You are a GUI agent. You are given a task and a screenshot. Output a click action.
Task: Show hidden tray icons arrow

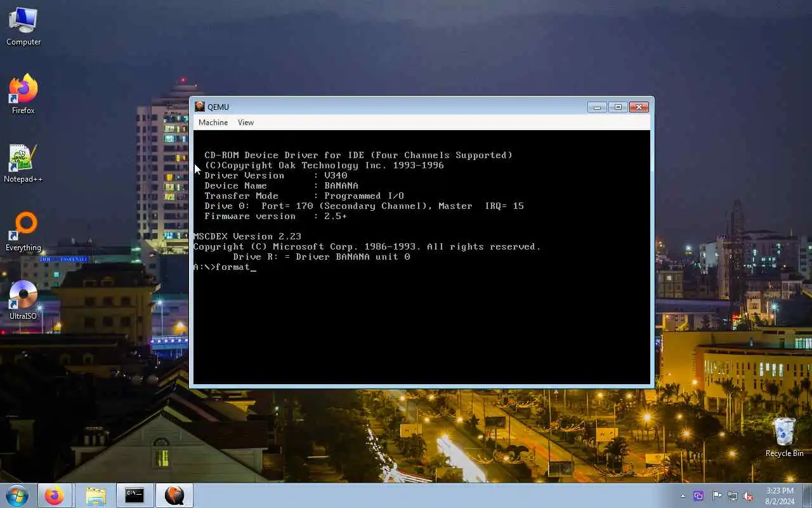tap(683, 496)
